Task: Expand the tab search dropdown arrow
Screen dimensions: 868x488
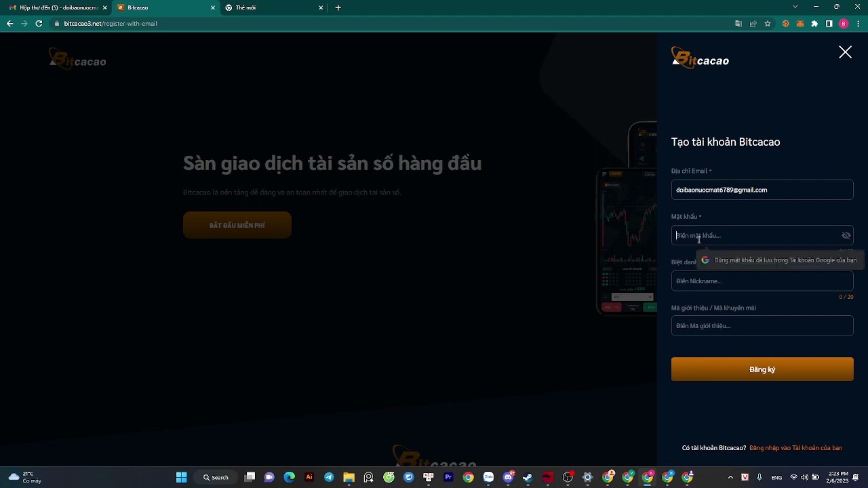Action: point(795,7)
